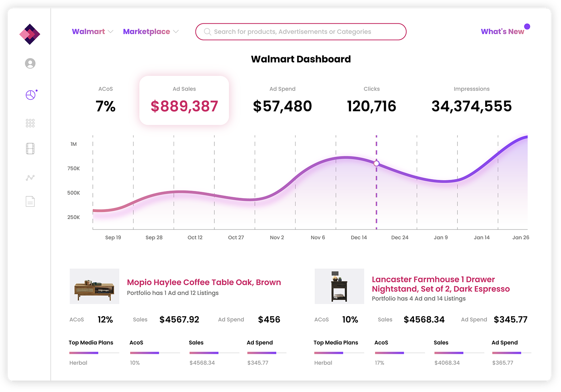
Task: Click the What's New notification dot
Action: [527, 27]
